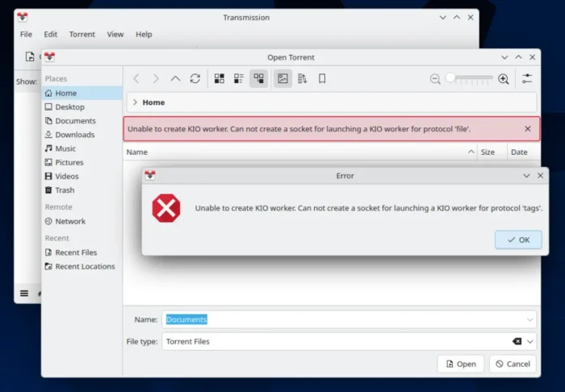This screenshot has height=392, width=565.
Task: Confirm the Error dialog with OK
Action: click(518, 240)
